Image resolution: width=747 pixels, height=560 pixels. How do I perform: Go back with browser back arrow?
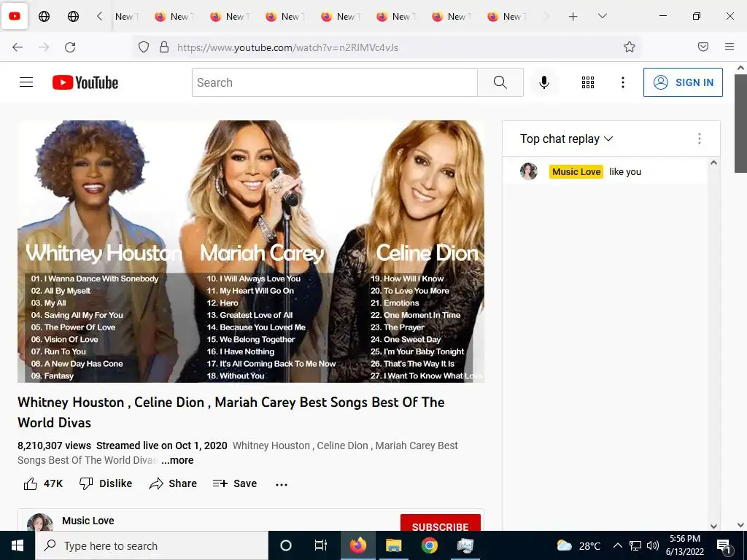(18, 47)
